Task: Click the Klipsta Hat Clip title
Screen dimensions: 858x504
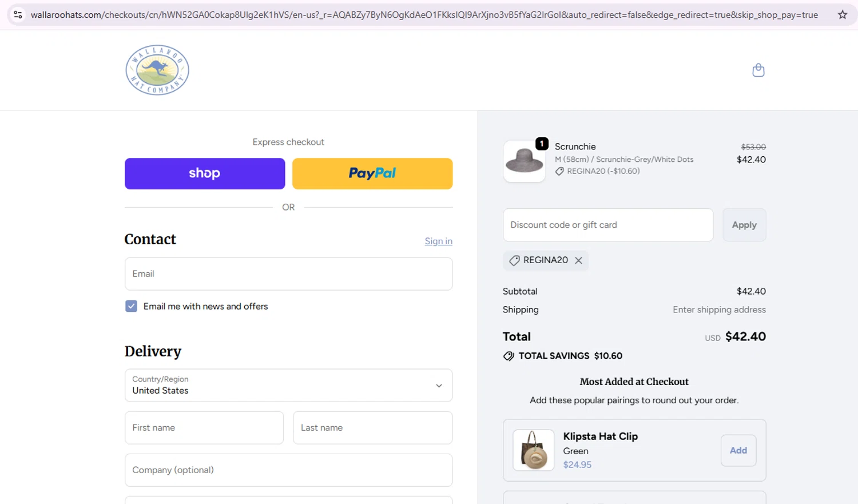Action: click(x=601, y=436)
